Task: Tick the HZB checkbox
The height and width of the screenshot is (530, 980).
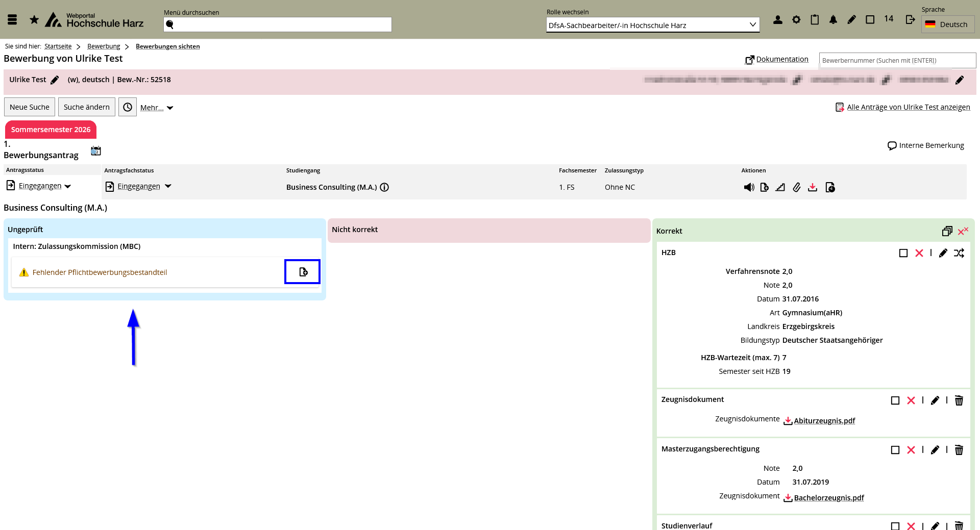Action: point(903,253)
